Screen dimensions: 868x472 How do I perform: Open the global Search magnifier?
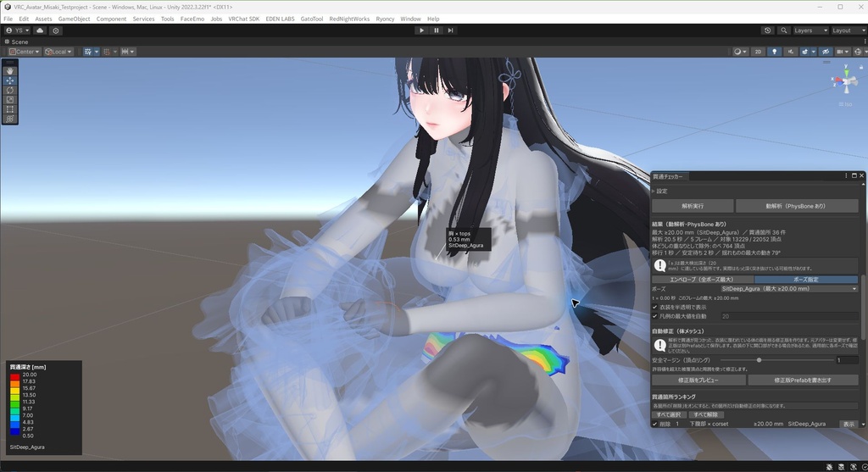[783, 31]
